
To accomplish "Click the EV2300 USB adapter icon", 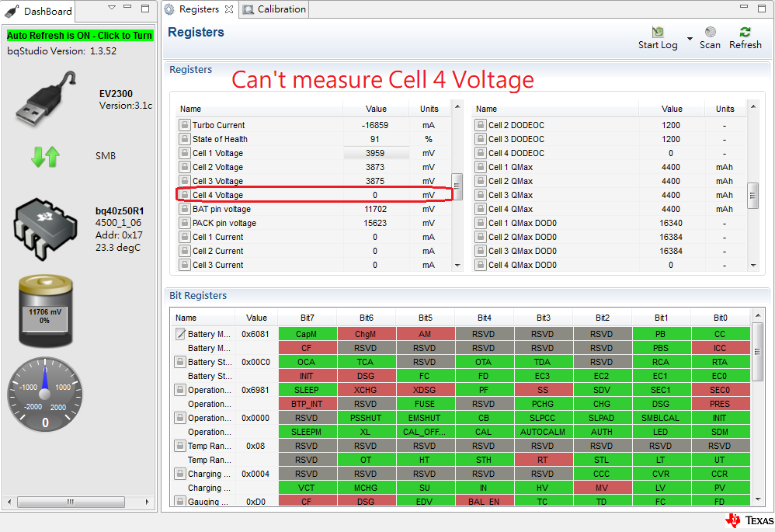I will (47, 99).
